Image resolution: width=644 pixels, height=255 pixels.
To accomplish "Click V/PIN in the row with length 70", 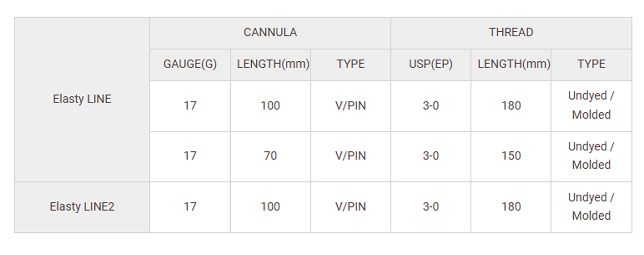I will (x=351, y=156).
